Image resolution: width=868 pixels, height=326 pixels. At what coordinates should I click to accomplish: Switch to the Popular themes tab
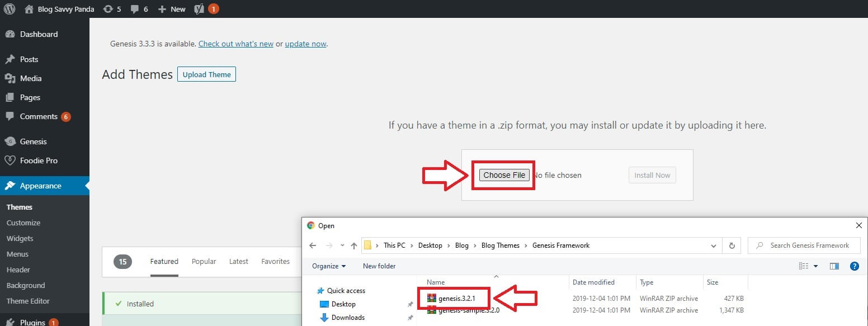[x=204, y=262]
